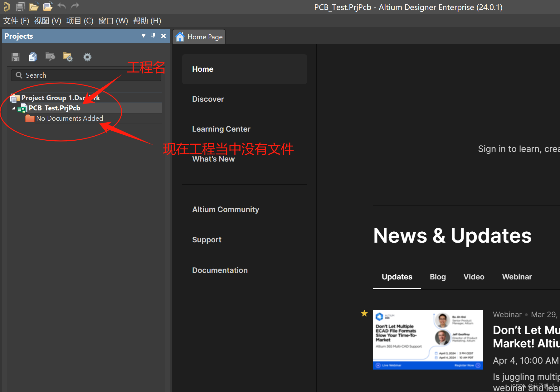
Task: Open Projects panel settings gear
Action: point(87,57)
